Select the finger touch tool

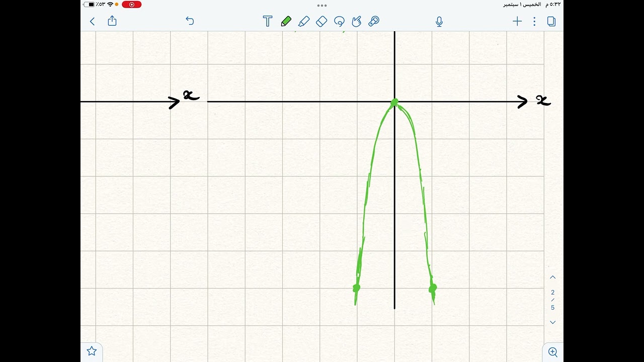pos(357,21)
